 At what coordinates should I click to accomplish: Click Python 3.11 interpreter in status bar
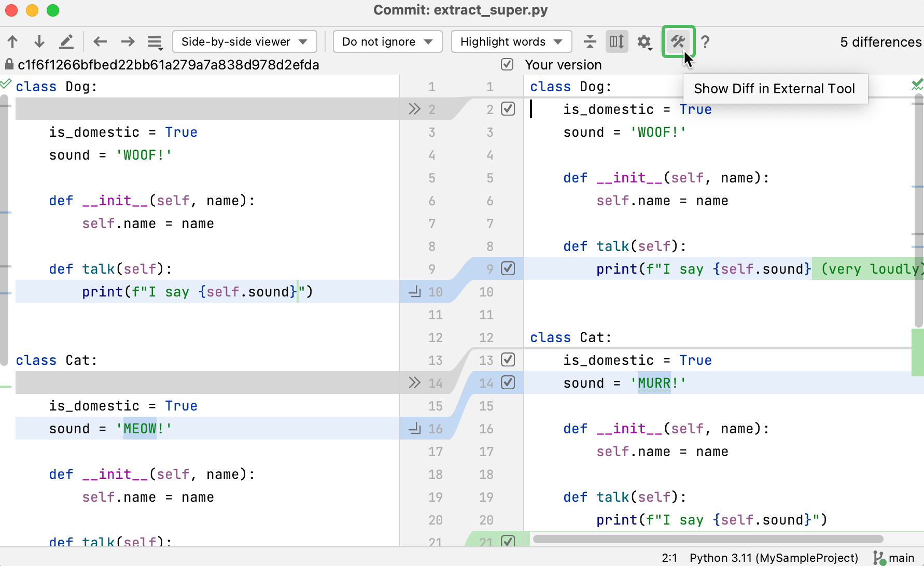tap(773, 558)
